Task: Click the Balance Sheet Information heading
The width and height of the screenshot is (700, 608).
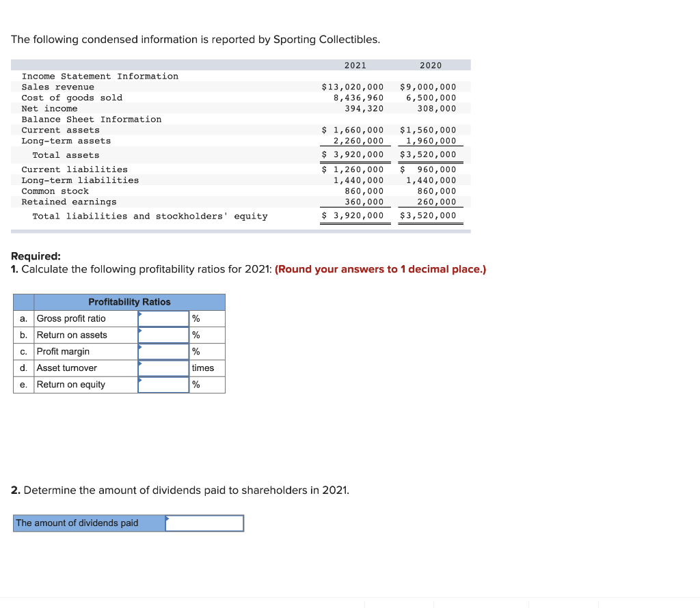Action: click(x=92, y=119)
